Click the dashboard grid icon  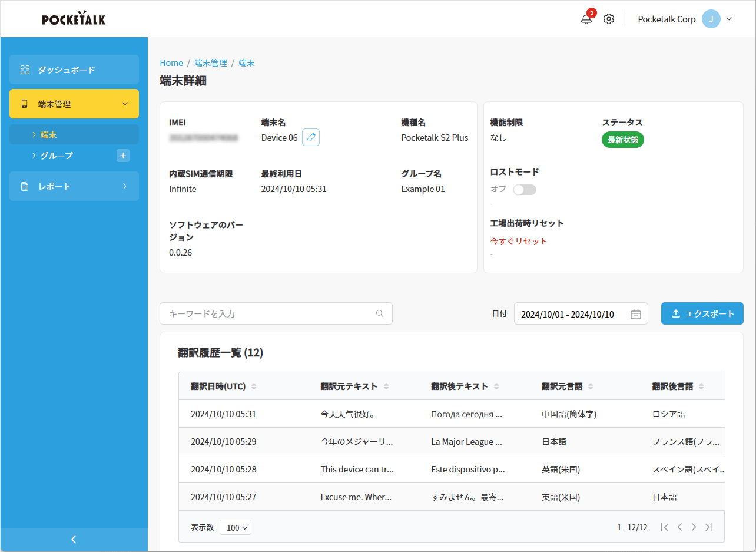(25, 70)
